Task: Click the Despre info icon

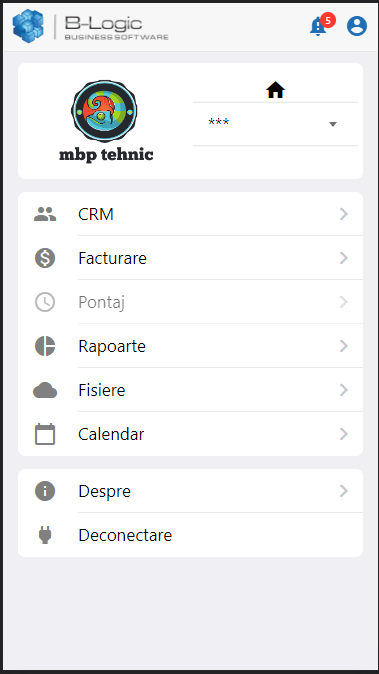Action: (x=45, y=491)
